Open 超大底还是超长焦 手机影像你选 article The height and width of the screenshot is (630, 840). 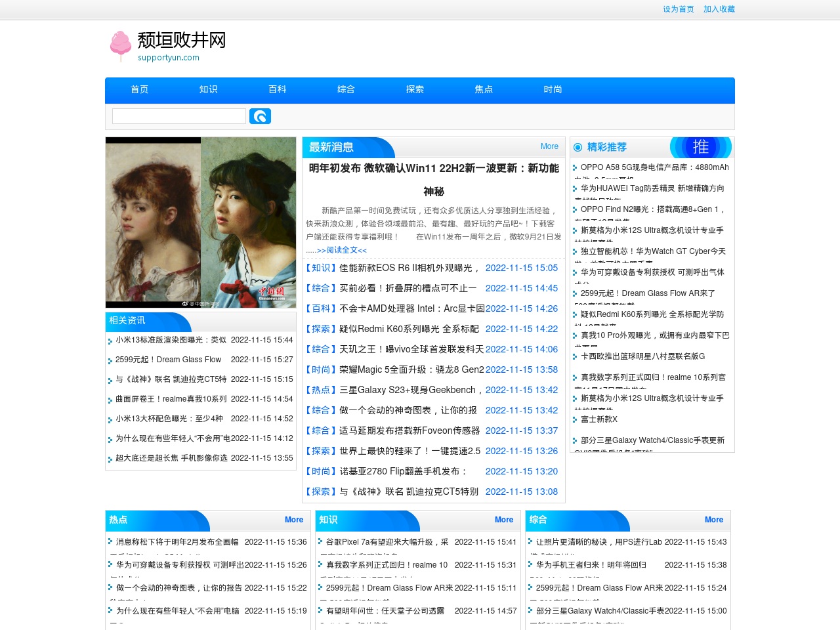point(171,458)
